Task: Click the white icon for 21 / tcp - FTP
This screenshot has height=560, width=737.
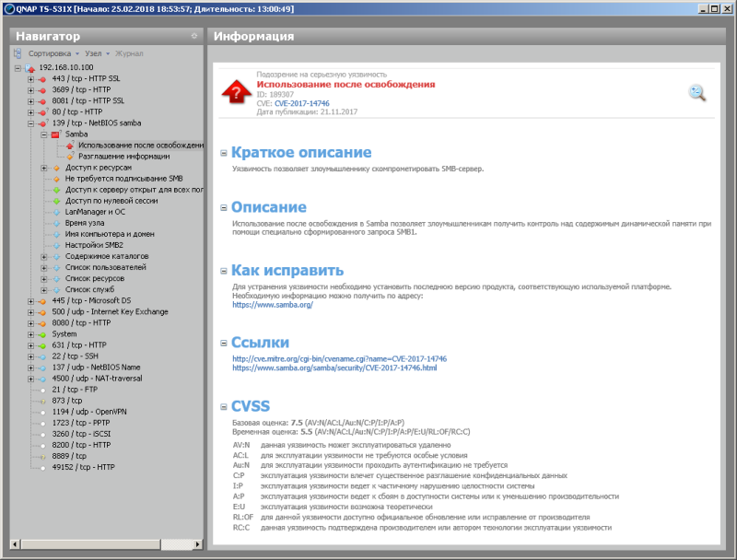Action: point(42,390)
